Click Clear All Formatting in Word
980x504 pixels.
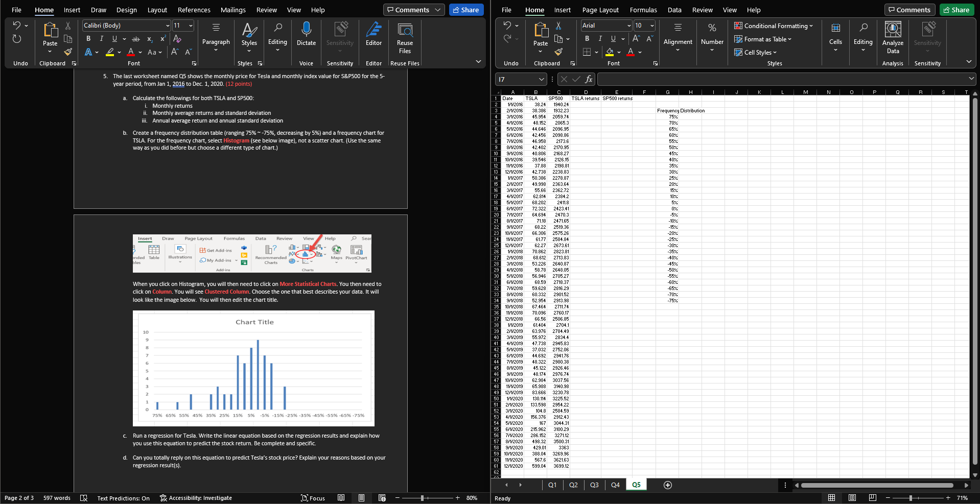tap(177, 39)
